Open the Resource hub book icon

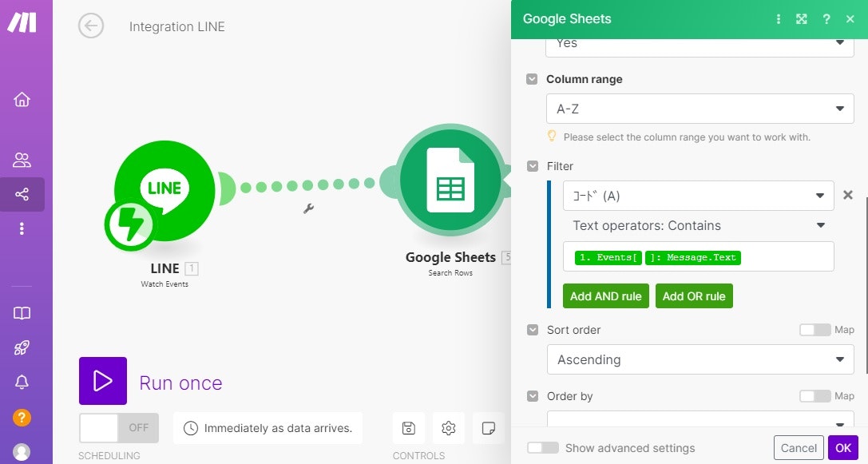pyautogui.click(x=22, y=313)
